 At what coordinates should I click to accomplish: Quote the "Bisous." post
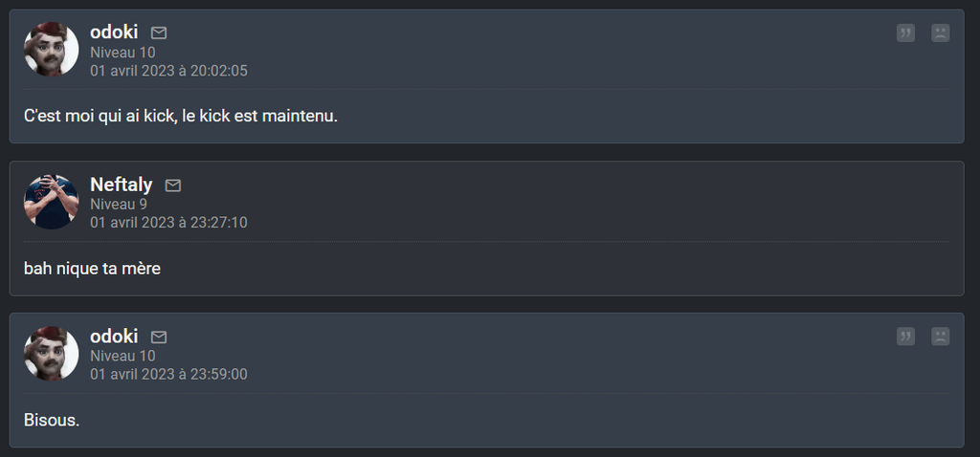(905, 337)
